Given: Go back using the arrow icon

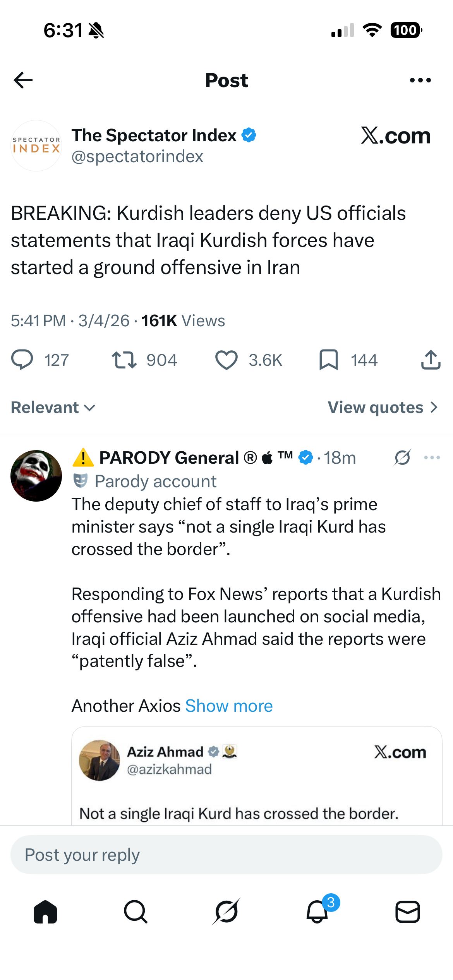Looking at the screenshot, I should [23, 80].
